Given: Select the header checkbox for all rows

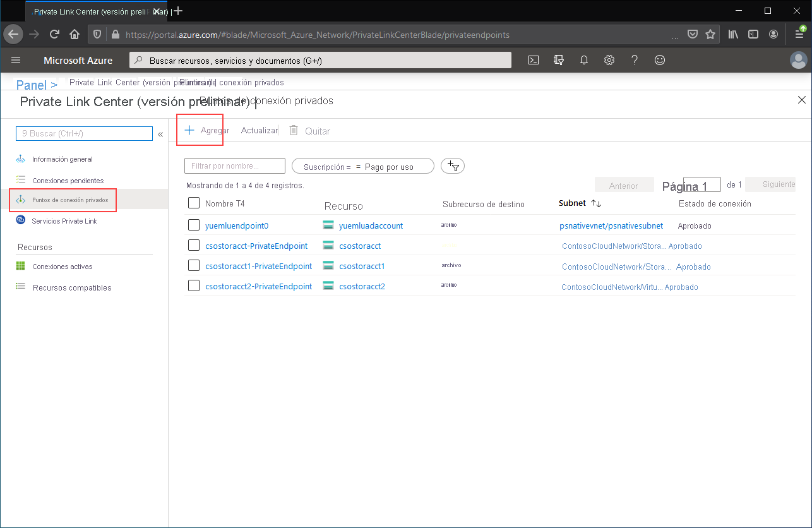Looking at the screenshot, I should pyautogui.click(x=194, y=203).
